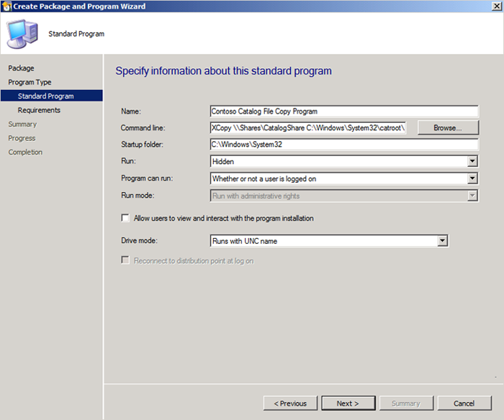Enable Allow users to view and interact checkbox
The height and width of the screenshot is (420, 504).
click(x=126, y=218)
